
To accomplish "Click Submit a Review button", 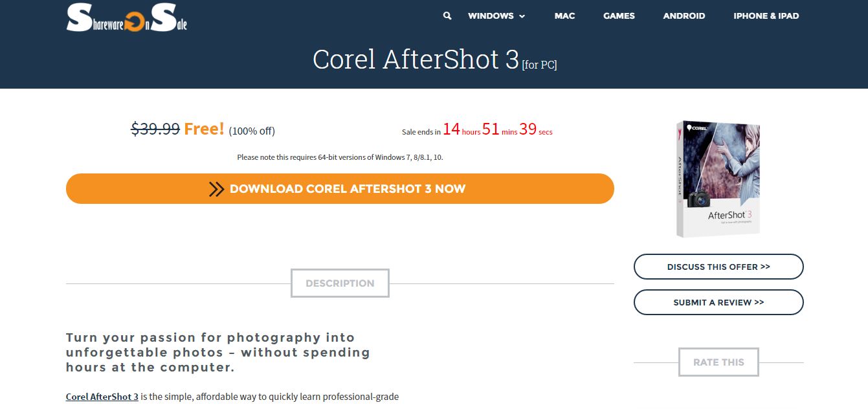I will [718, 302].
